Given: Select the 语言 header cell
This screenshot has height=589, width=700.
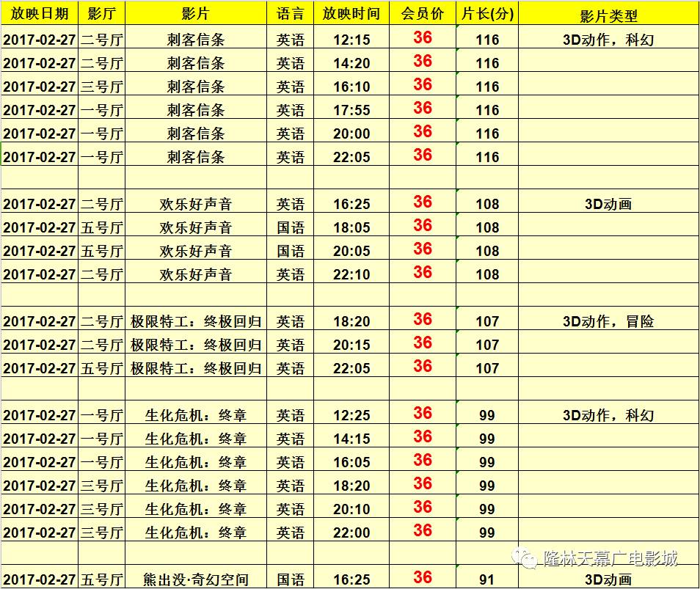Looking at the screenshot, I should point(290,13).
